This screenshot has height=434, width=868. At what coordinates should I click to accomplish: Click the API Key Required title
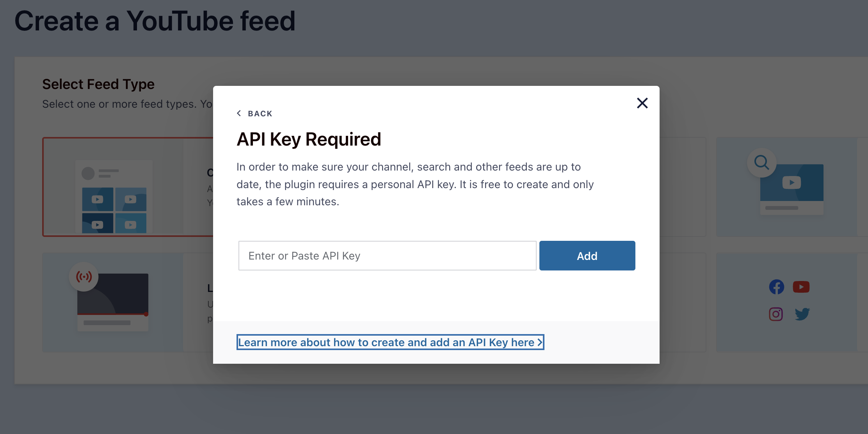click(309, 139)
